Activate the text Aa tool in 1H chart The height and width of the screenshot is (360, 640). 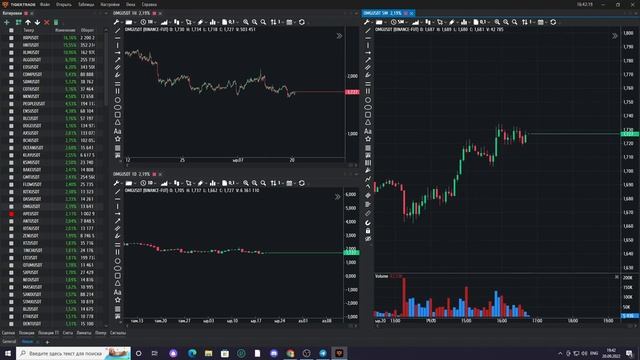pos(118,131)
